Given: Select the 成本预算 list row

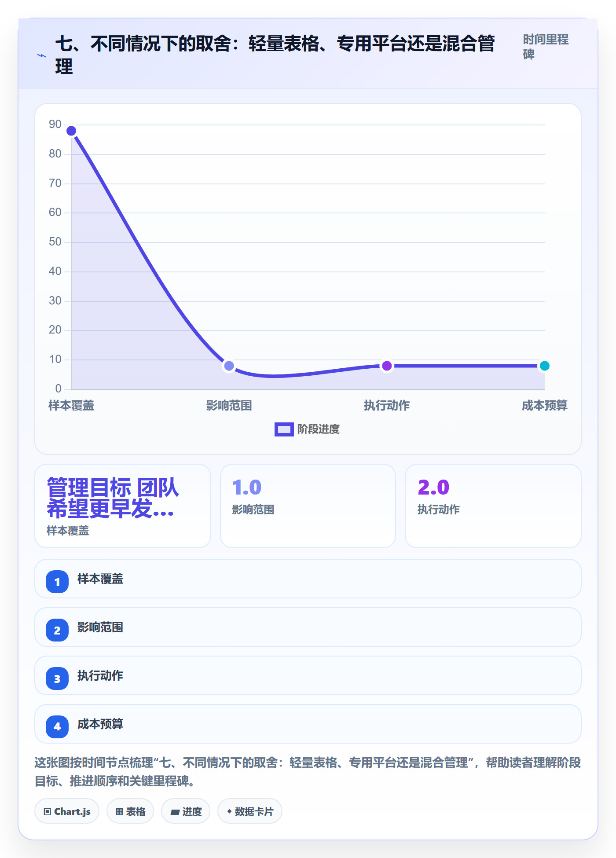Looking at the screenshot, I should tap(308, 724).
